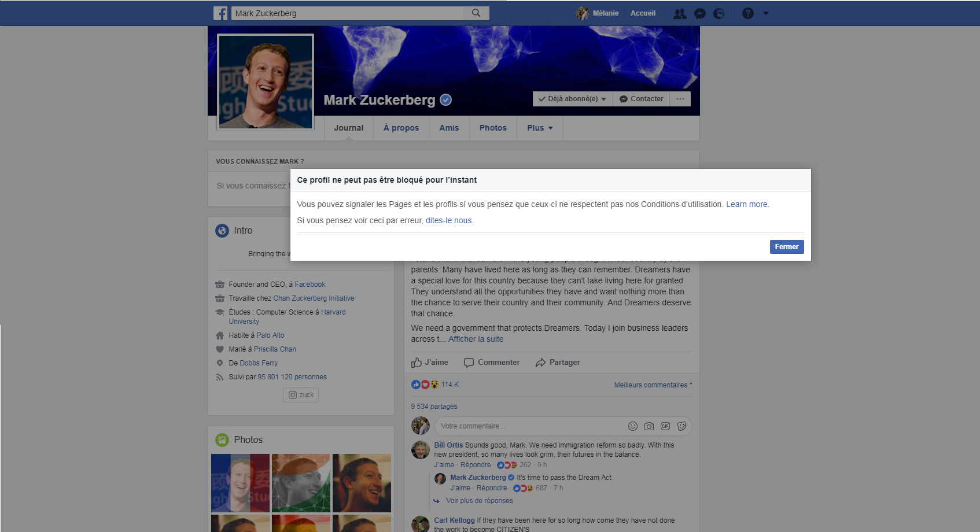Open the Déjà abonné(e) dropdown
The width and height of the screenshot is (980, 532).
(572, 98)
